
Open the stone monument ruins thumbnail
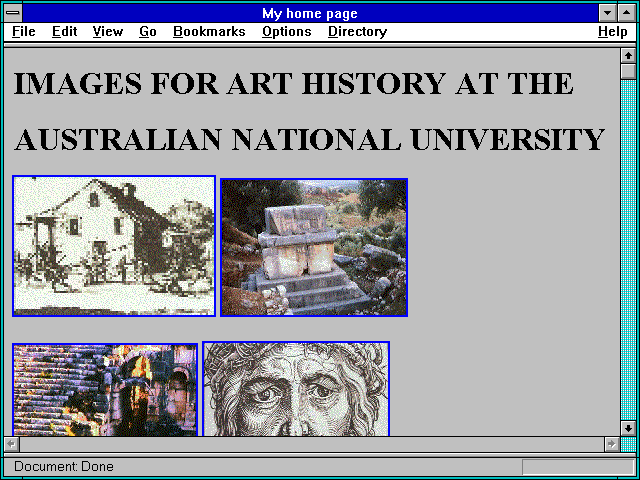[314, 247]
